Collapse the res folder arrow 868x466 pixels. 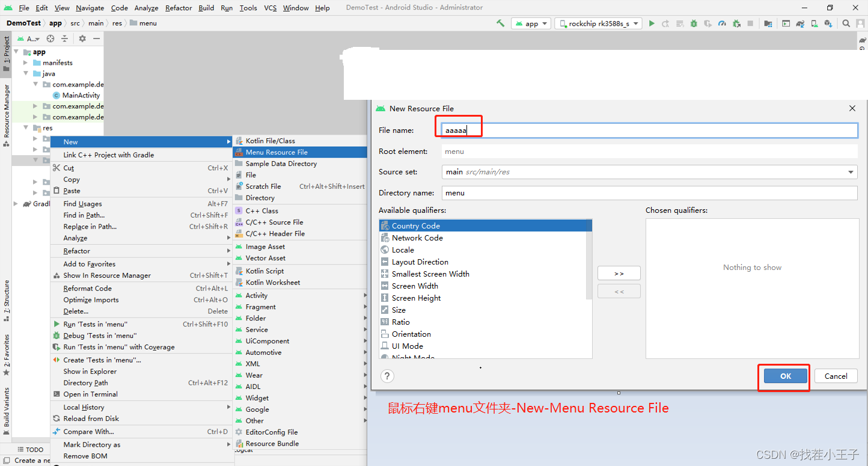[26, 127]
